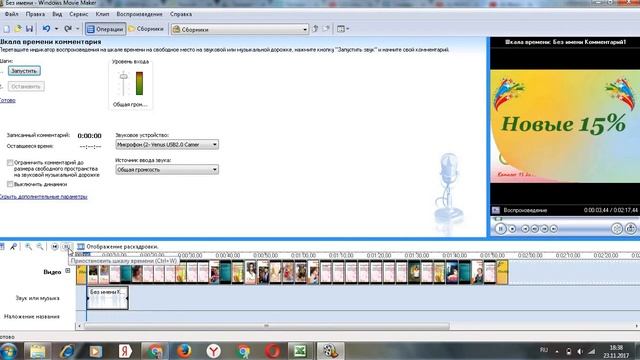Image resolution: width=640 pixels, height=360 pixels.
Task: Open the redo history dropdown arrow
Action: coord(78,29)
